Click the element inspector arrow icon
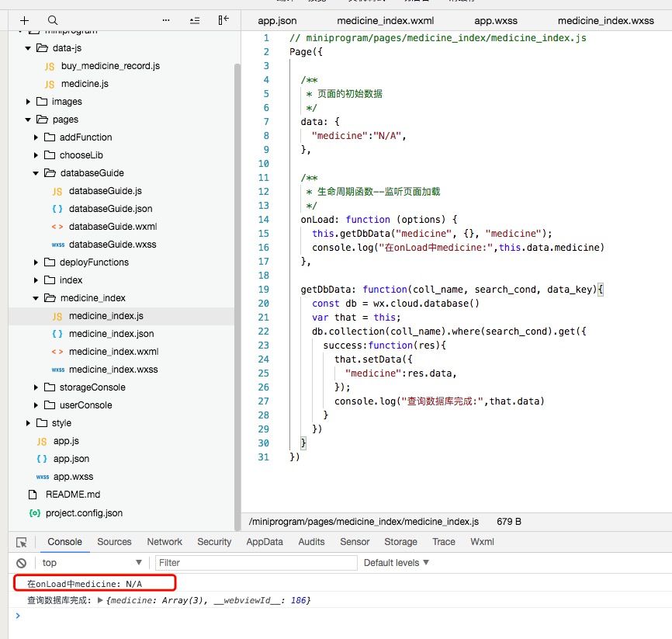The image size is (672, 639). (22, 542)
